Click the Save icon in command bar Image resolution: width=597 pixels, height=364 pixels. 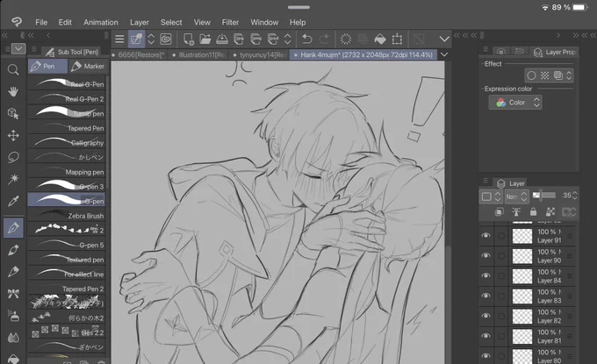[x=222, y=39]
